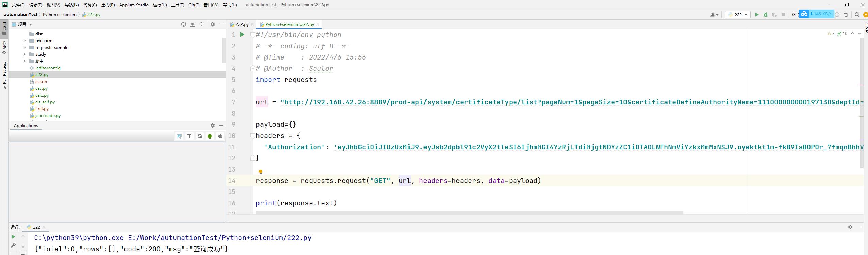Run with coverage from the main toolbar
This screenshot has width=868, height=255.
coord(774,15)
